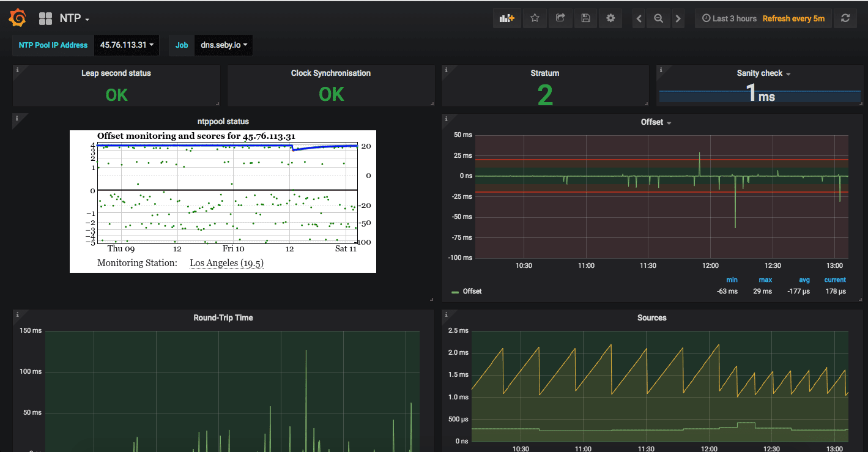Toggle the Offset series in legend
Viewport: 868px width, 452px height.
point(472,291)
